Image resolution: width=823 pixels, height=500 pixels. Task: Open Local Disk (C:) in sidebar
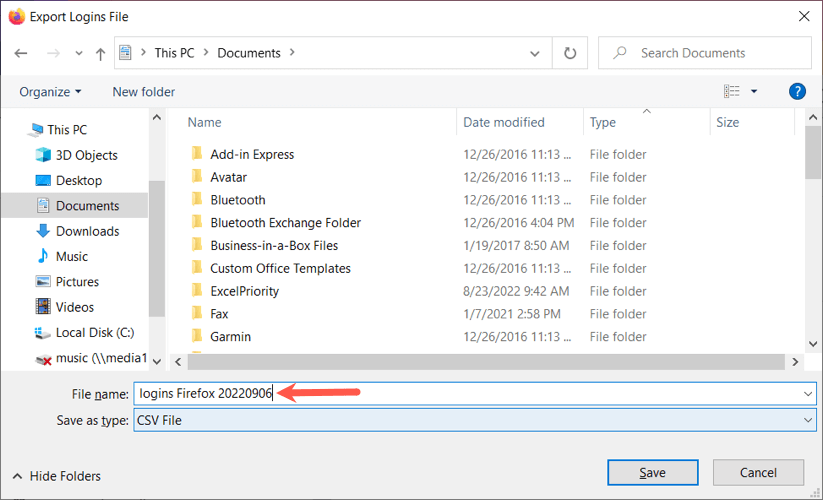94,332
